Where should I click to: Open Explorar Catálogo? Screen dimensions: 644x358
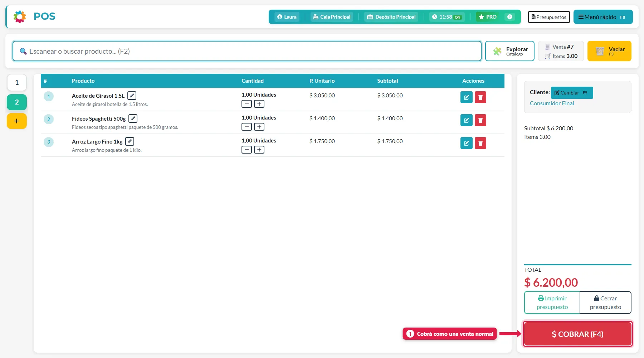(510, 51)
